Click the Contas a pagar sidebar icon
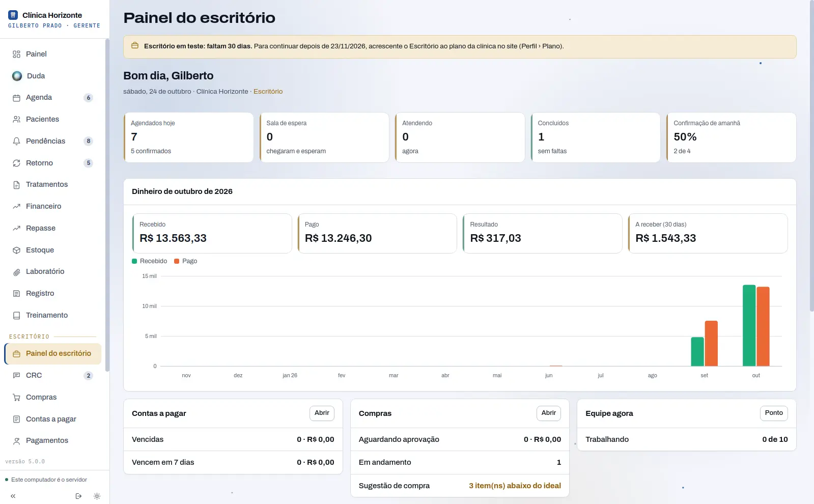The height and width of the screenshot is (504, 814). (x=16, y=419)
